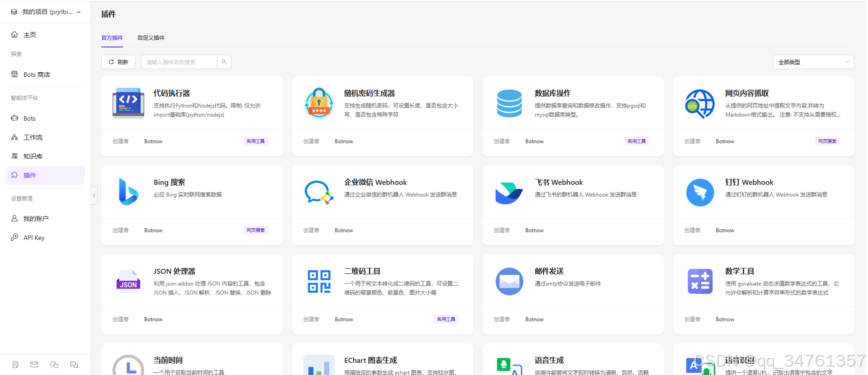Viewport: 868px width, 375px height.
Task: Open the 当前时间 plugin title
Action: coord(168,360)
